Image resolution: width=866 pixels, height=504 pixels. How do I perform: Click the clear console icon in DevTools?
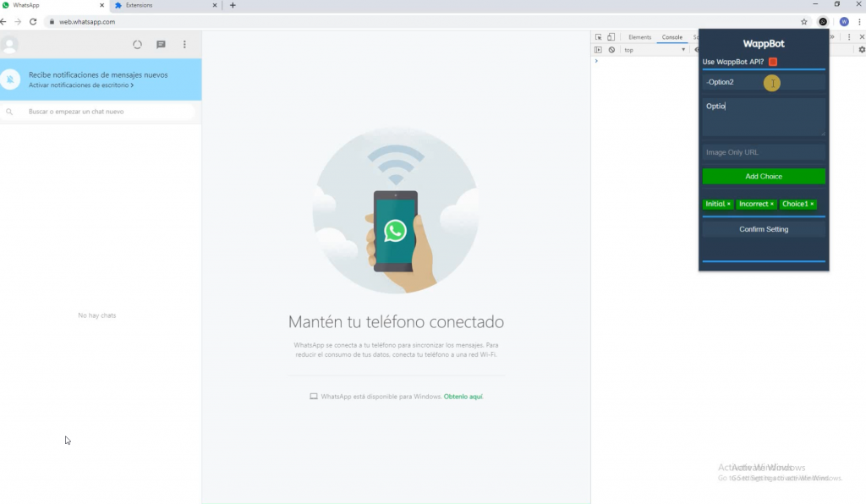[612, 49]
